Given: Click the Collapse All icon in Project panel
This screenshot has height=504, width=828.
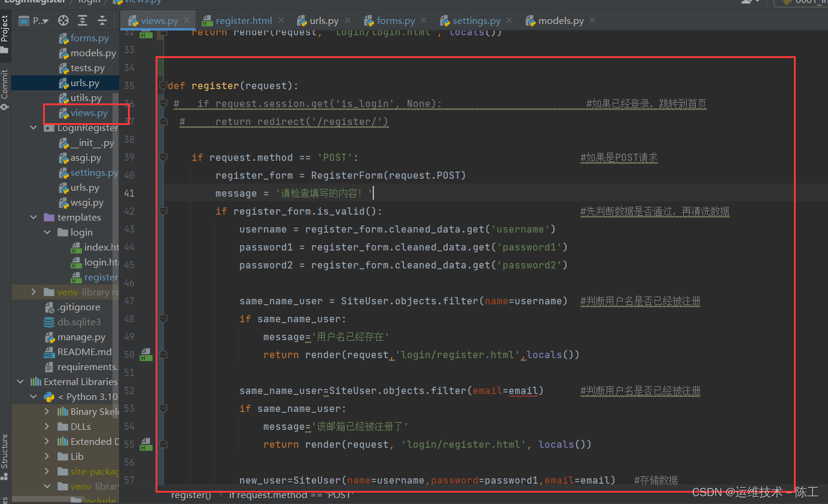Looking at the screenshot, I should (x=102, y=21).
